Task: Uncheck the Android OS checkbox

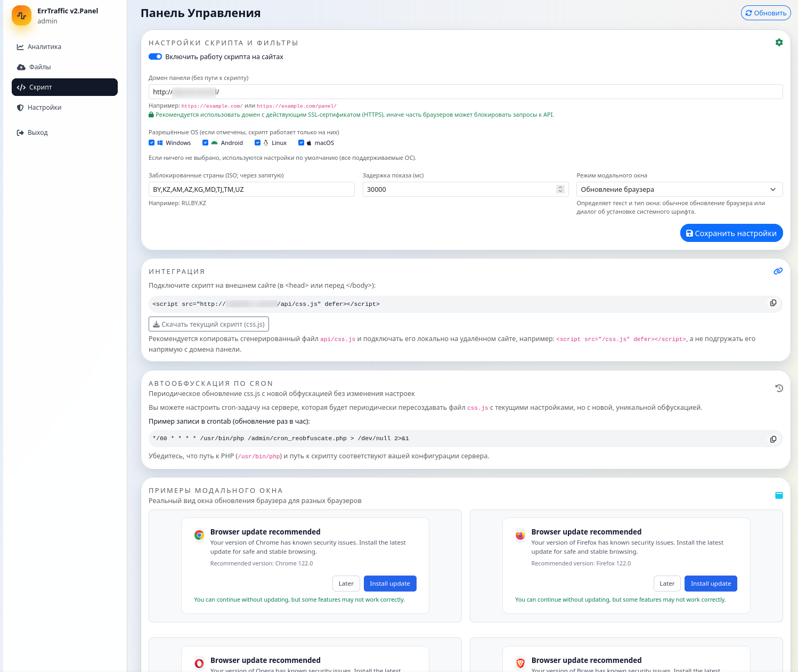Action: [205, 143]
